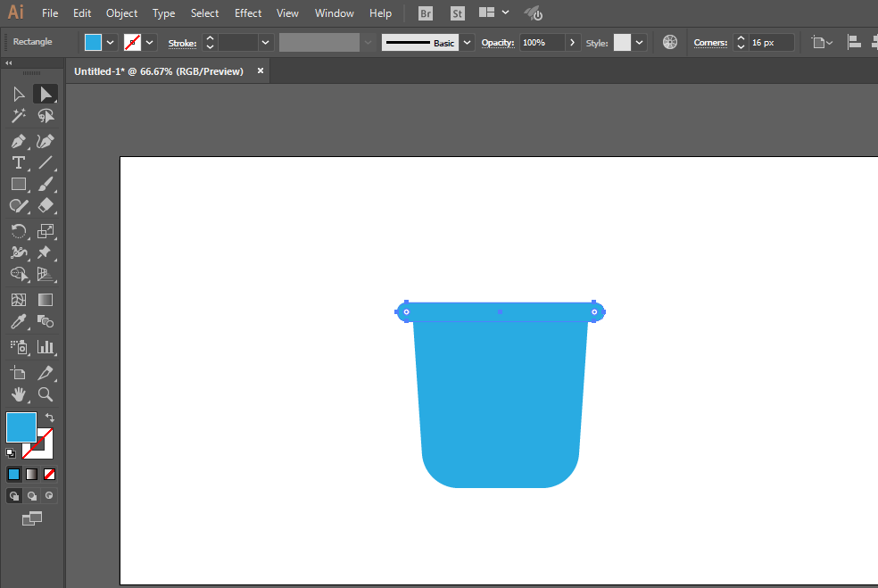Pick the Eyedropper tool

tap(18, 321)
